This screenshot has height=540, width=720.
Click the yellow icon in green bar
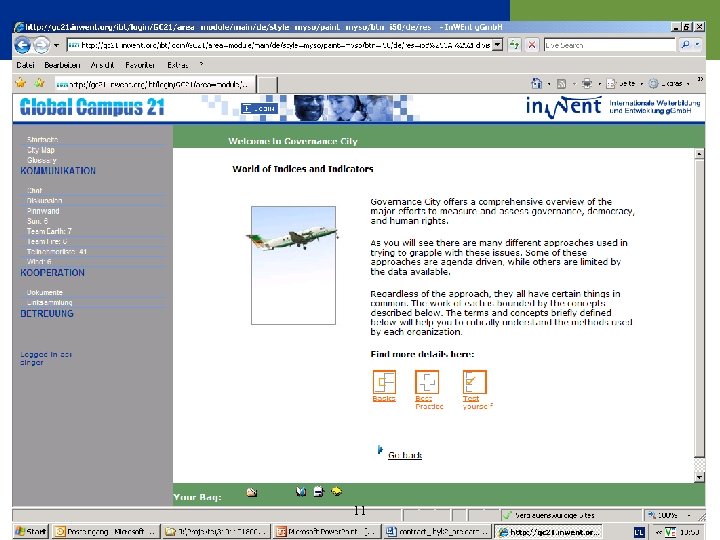[x=336, y=492]
